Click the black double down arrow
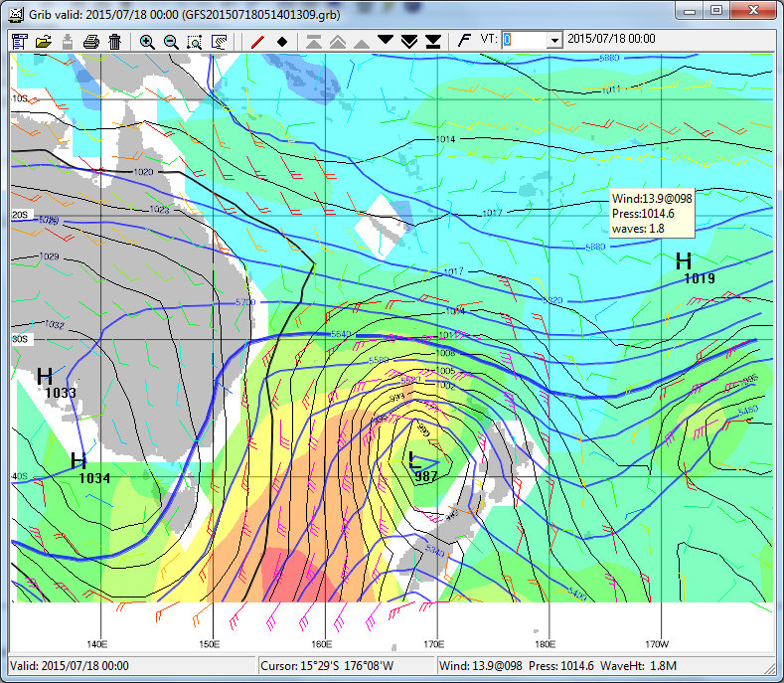Image resolution: width=784 pixels, height=683 pixels. (x=409, y=42)
